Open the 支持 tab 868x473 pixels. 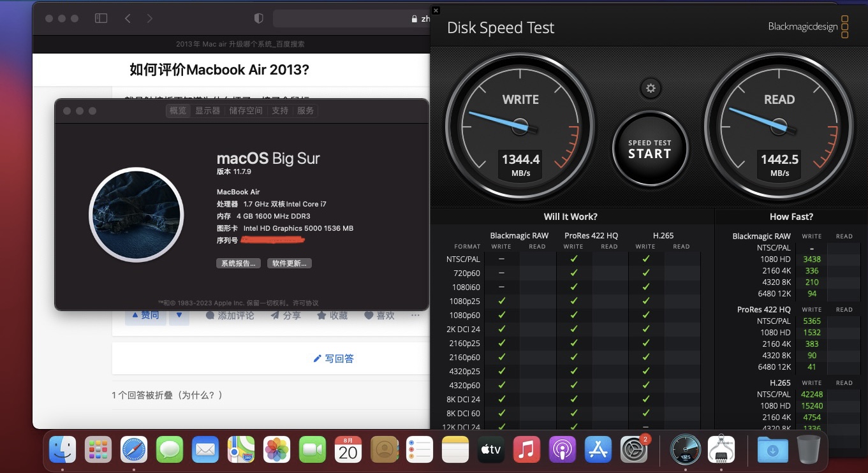(x=280, y=111)
